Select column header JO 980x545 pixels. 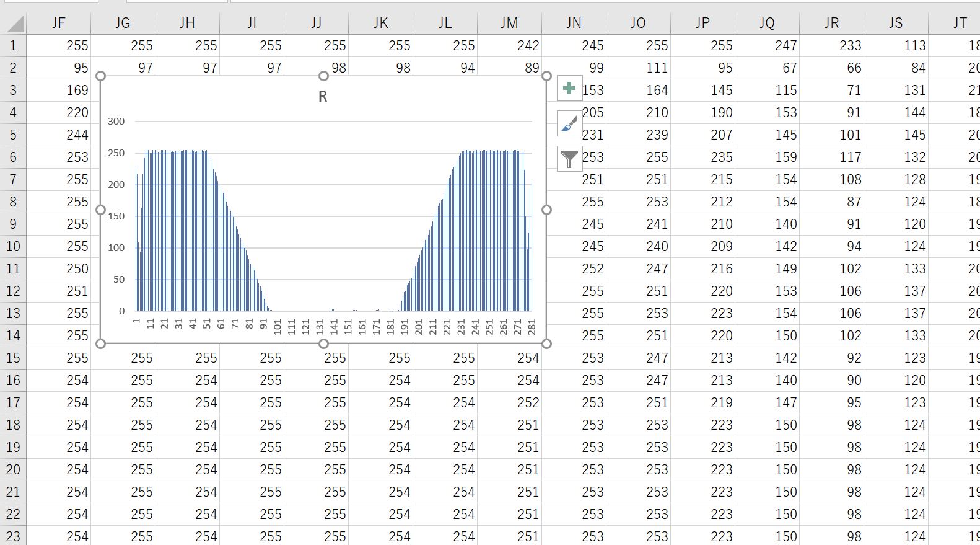coord(638,23)
